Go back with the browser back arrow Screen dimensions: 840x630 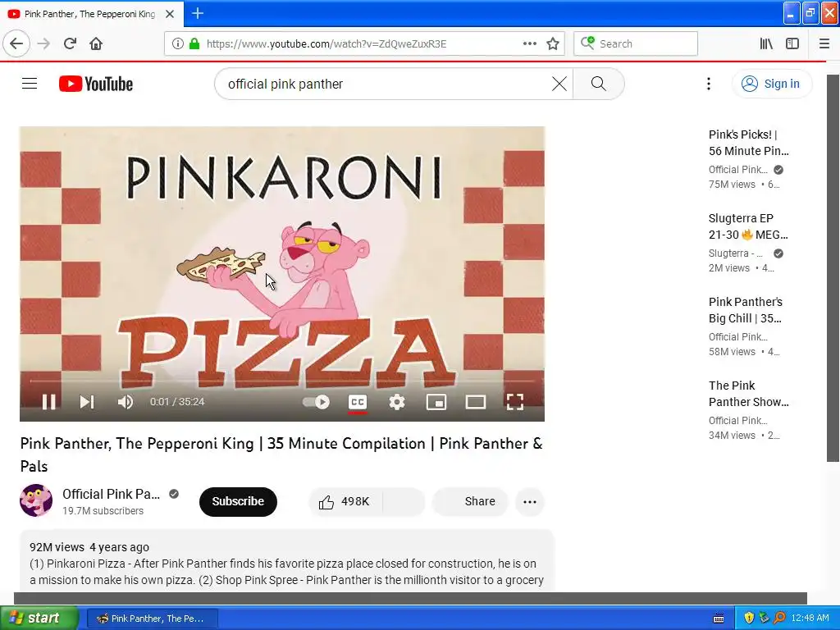click(16, 44)
